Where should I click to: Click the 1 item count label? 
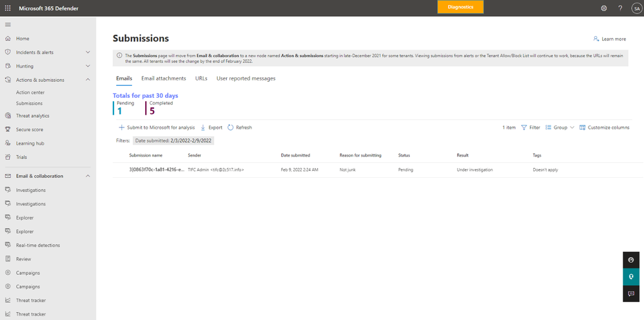(509, 127)
